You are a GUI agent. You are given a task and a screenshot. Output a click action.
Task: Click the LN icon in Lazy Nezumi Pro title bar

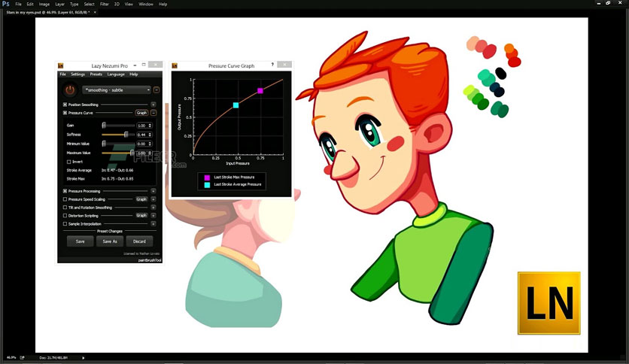[x=61, y=65]
